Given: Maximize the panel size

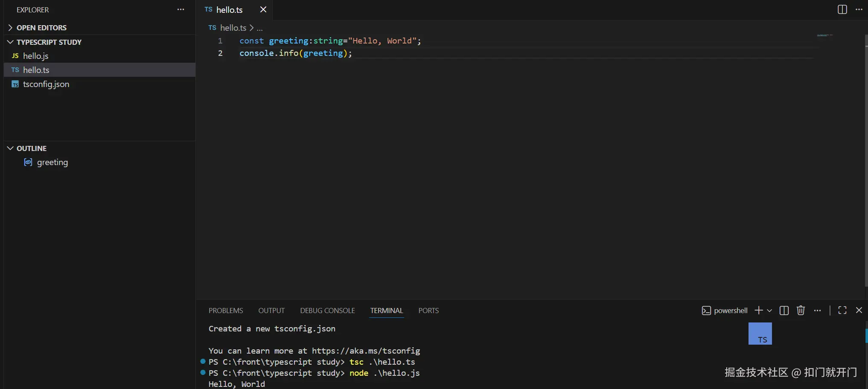Looking at the screenshot, I should pyautogui.click(x=842, y=310).
